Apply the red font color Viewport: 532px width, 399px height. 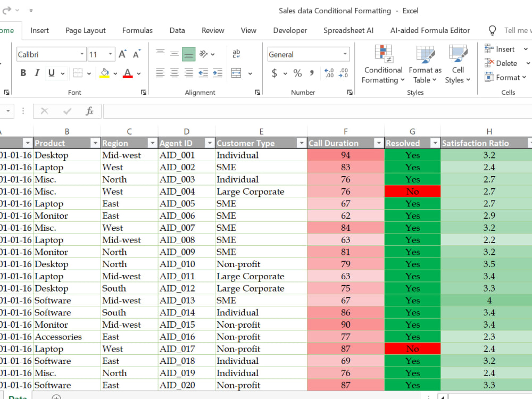[128, 73]
